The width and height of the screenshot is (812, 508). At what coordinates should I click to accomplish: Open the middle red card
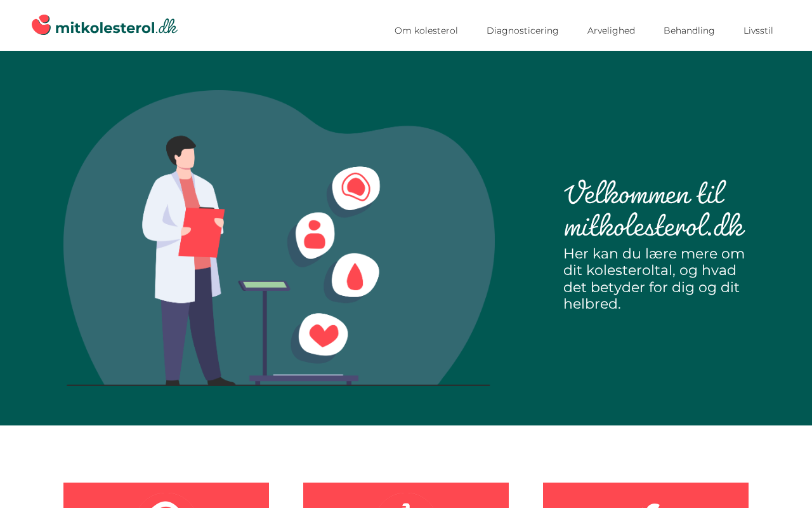point(406,495)
